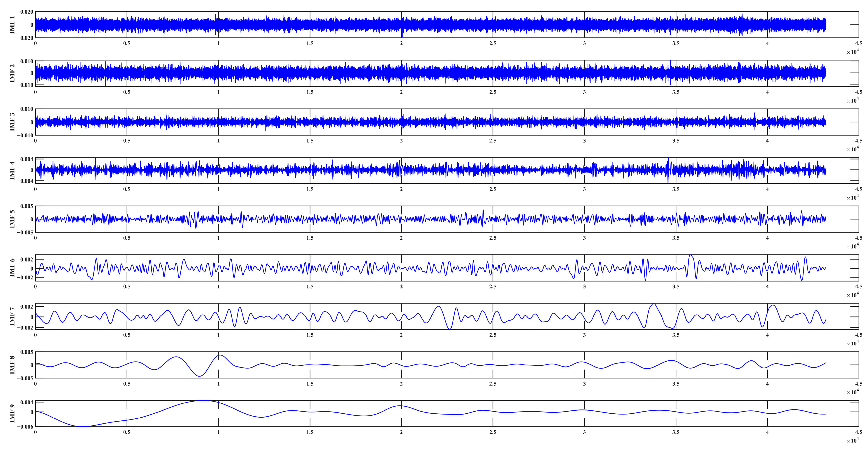
Task: Click the deepest IMF 8 trough before x=1
Action: tap(200, 376)
